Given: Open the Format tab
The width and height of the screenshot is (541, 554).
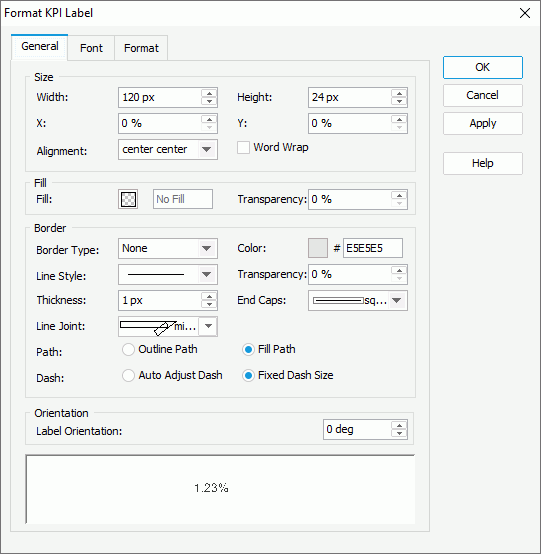Looking at the screenshot, I should pos(141,48).
